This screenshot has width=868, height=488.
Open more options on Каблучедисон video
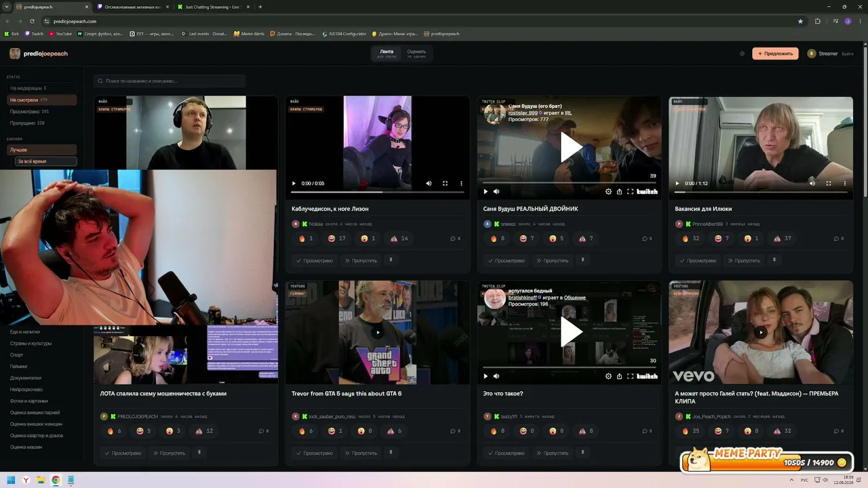pyautogui.click(x=461, y=183)
